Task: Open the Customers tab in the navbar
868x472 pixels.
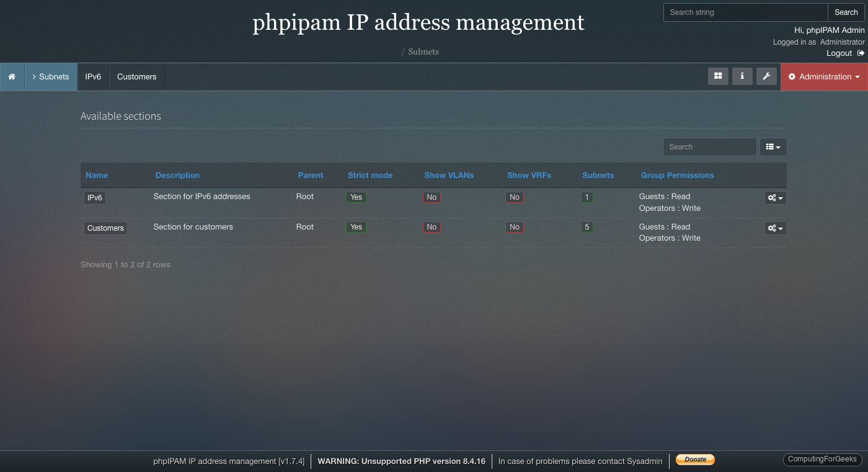Action: pos(136,76)
